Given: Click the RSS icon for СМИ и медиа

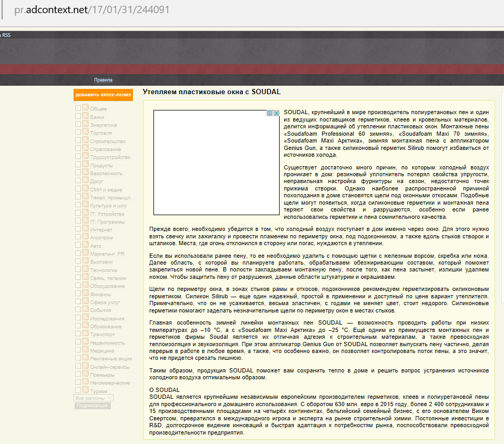Looking at the screenshot, I should tap(85, 188).
